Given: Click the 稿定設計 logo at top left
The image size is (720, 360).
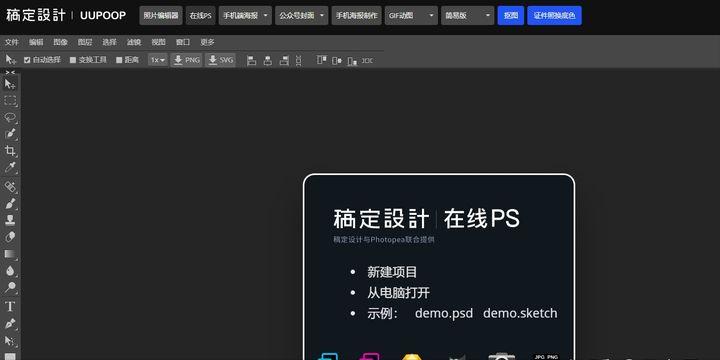Looking at the screenshot, I should pos(36,15).
